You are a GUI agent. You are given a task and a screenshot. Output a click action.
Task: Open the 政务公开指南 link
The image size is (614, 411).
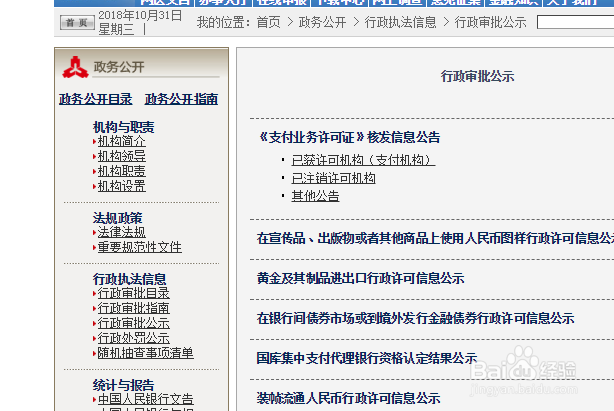[x=181, y=99]
